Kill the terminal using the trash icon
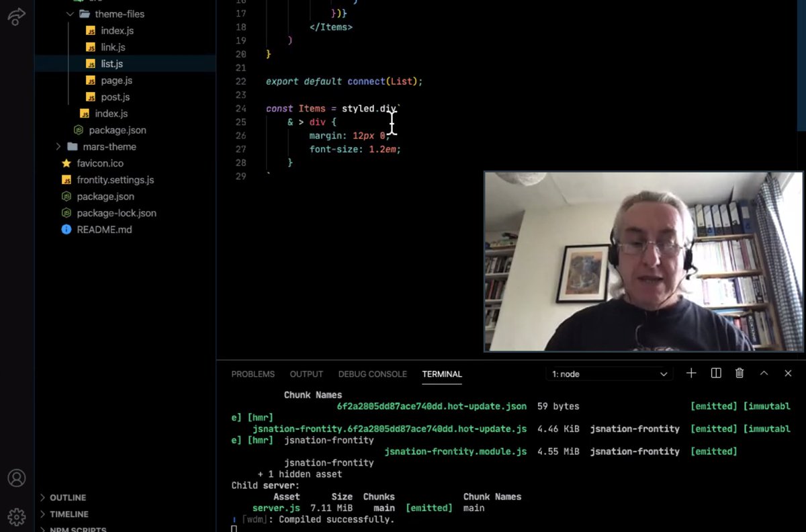The image size is (806, 532). pyautogui.click(x=740, y=373)
